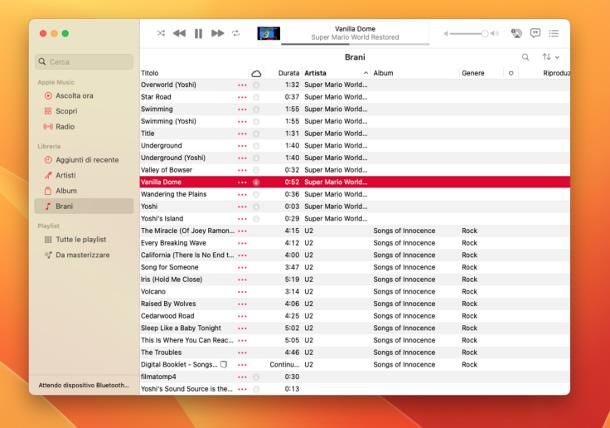The width and height of the screenshot is (610, 428).
Task: Focus the sidebar search field
Action: pyautogui.click(x=84, y=62)
